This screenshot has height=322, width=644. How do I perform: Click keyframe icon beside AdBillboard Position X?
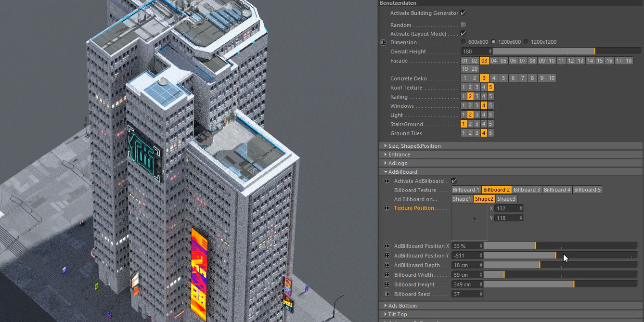pos(387,246)
